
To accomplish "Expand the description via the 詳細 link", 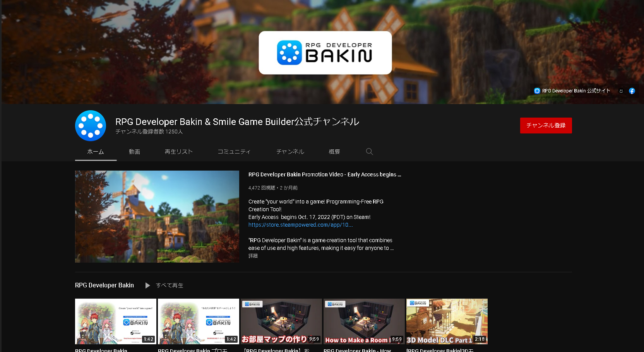I will pos(253,256).
